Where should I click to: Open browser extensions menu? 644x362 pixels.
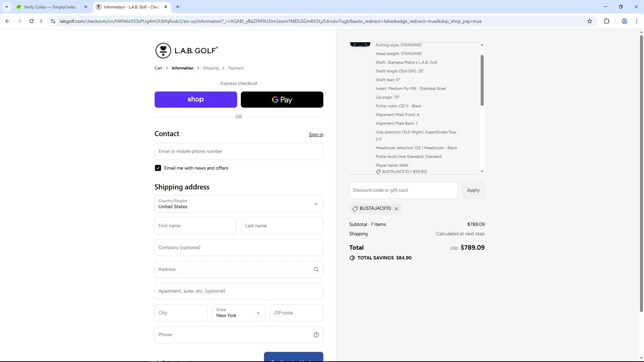[x=607, y=21]
